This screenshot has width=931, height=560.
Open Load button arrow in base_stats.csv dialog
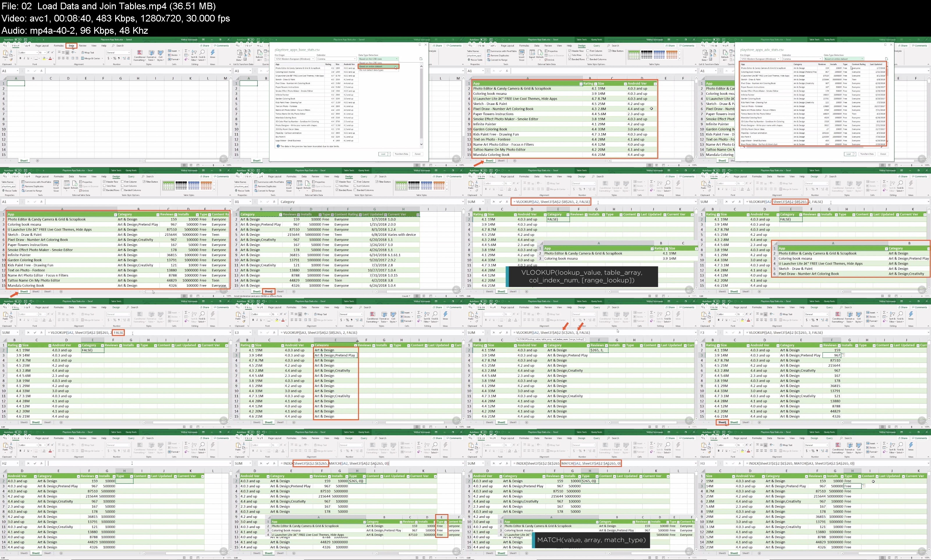[389, 154]
